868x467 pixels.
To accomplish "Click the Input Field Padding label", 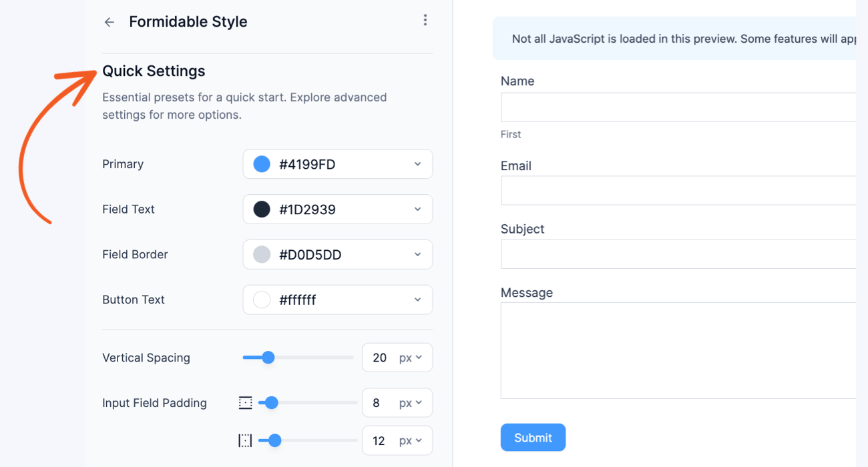I will click(x=154, y=403).
